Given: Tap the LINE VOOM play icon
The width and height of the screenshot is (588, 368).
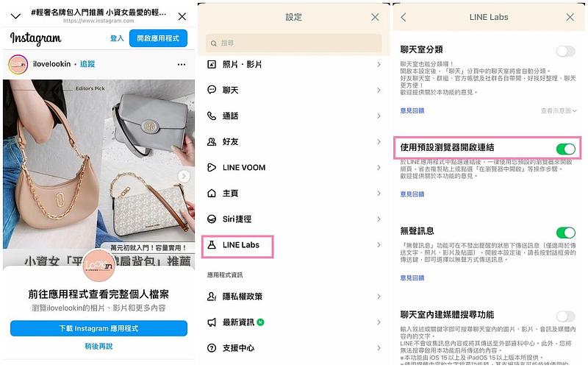Looking at the screenshot, I should coord(212,168).
